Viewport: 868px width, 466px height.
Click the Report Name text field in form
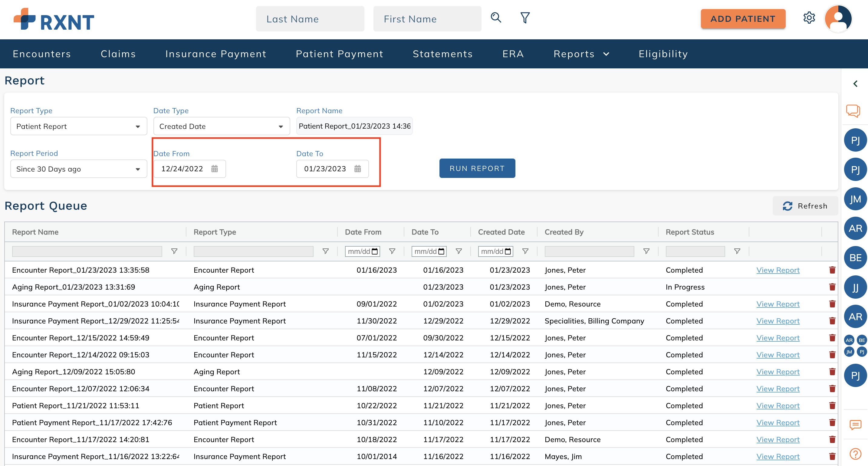[354, 126]
